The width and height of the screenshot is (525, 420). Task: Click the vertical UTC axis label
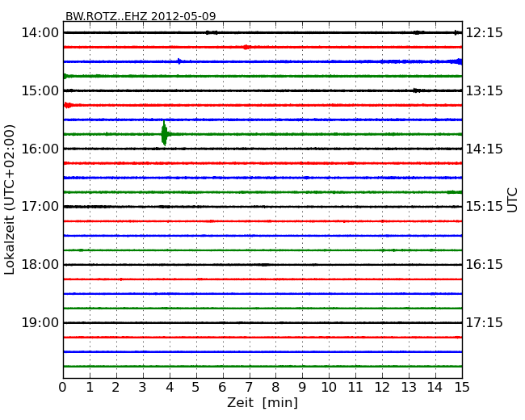(512, 200)
